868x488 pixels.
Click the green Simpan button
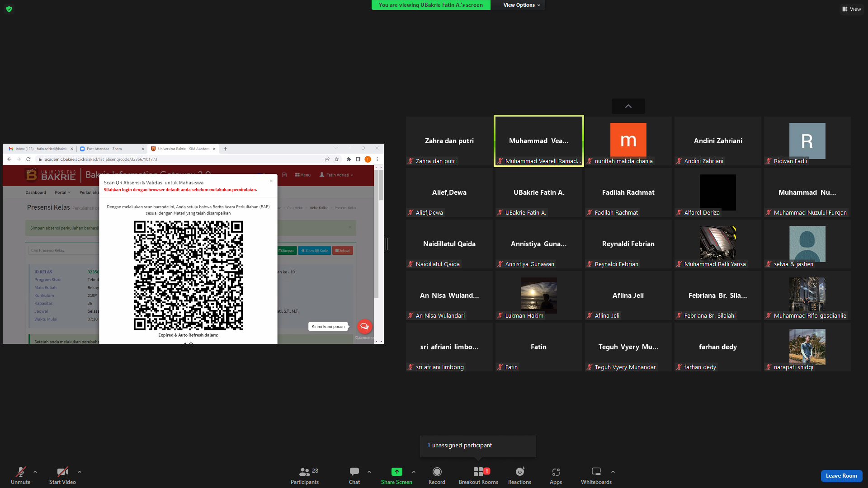click(x=286, y=250)
